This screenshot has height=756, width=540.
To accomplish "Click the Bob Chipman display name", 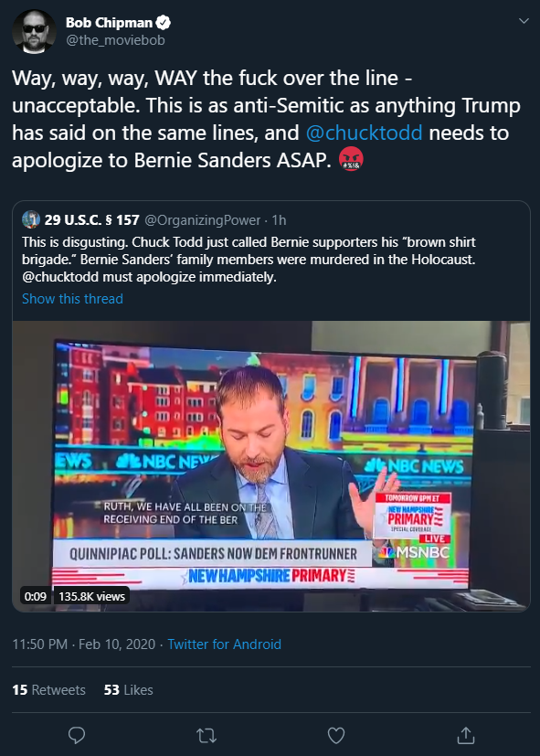I will [109, 23].
